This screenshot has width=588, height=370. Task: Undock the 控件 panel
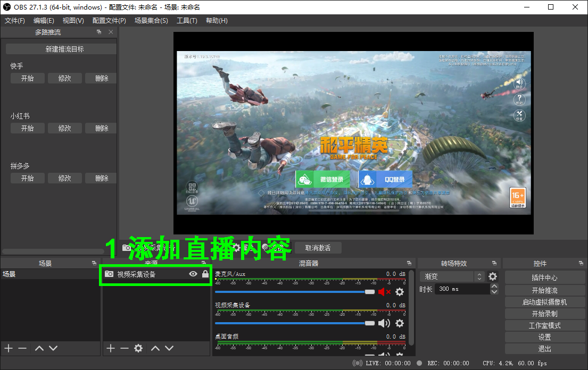point(581,263)
